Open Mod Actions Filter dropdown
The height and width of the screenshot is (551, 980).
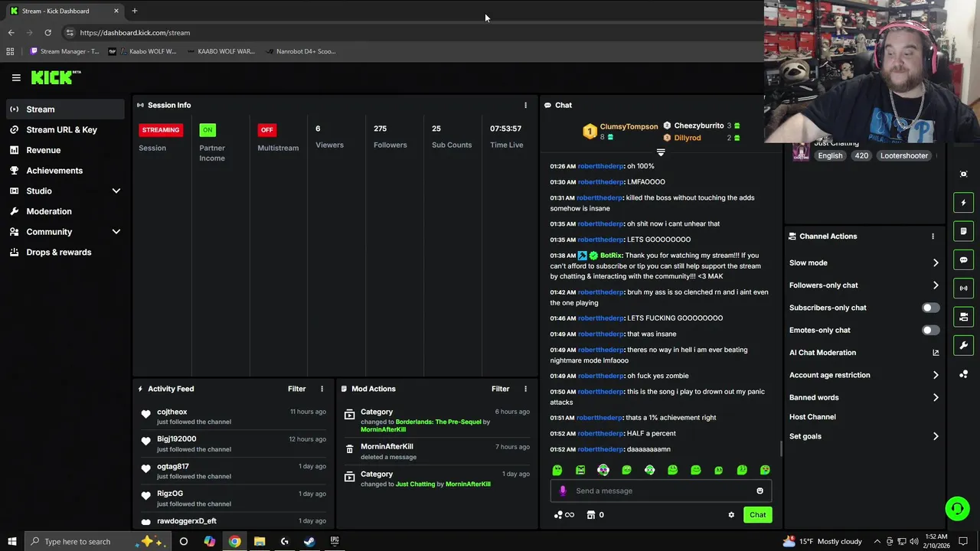tap(500, 389)
